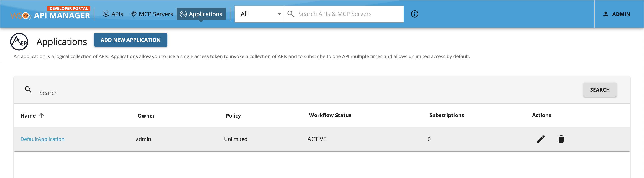Edit DefaultApplication using the pencil icon
The image size is (644, 178).
[540, 139]
